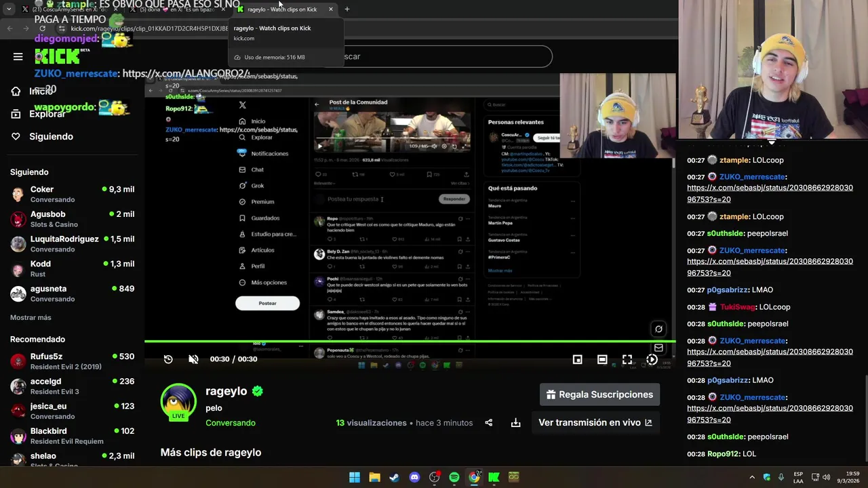Open the Windows Start menu
868x488 pixels.
[354, 477]
